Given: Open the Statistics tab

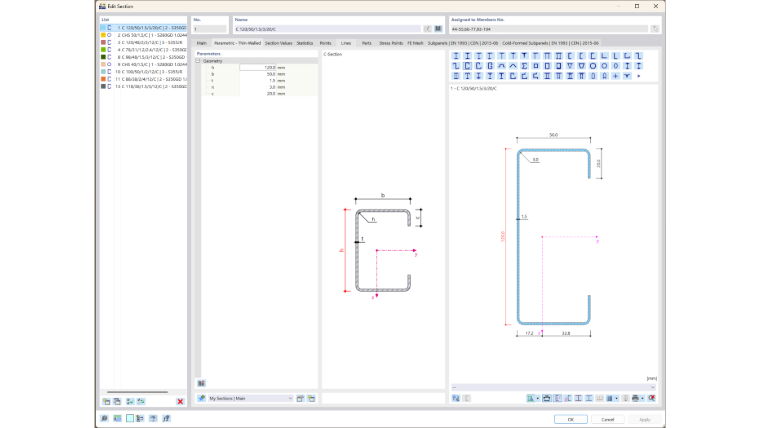Looking at the screenshot, I should 305,43.
